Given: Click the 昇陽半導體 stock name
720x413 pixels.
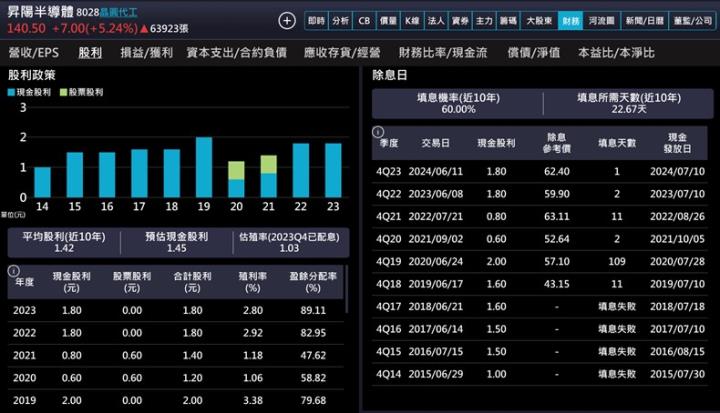Looking at the screenshot, I should (40, 12).
